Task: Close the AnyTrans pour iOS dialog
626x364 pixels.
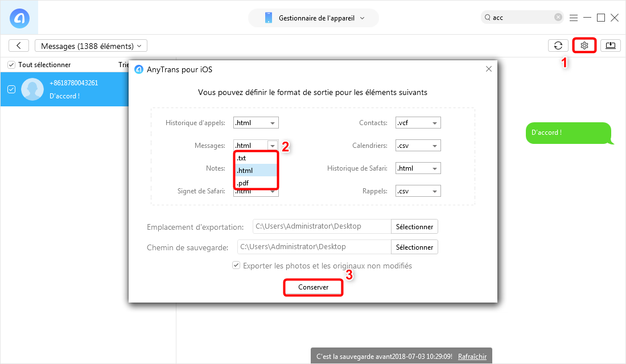Action: 489,69
